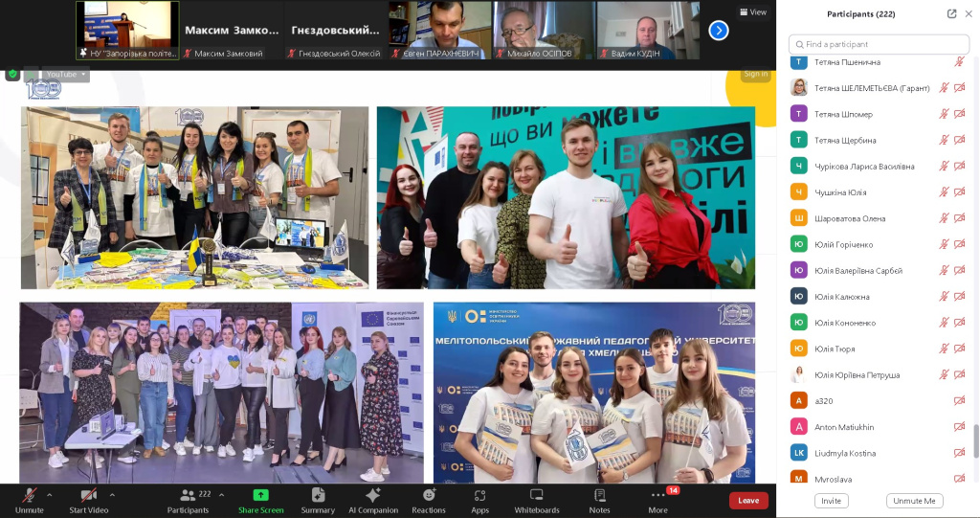Open the View layout menu
The width and height of the screenshot is (980, 518).
tap(753, 11)
